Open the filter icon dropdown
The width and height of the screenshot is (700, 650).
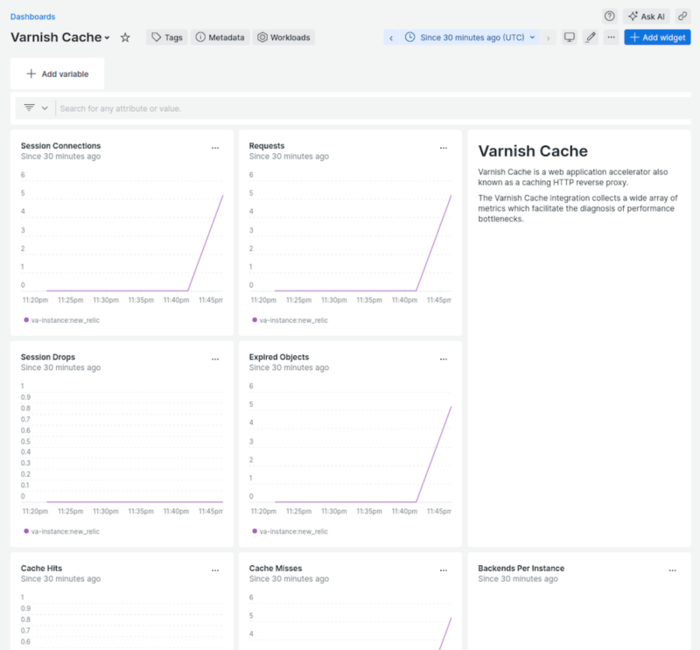36,108
